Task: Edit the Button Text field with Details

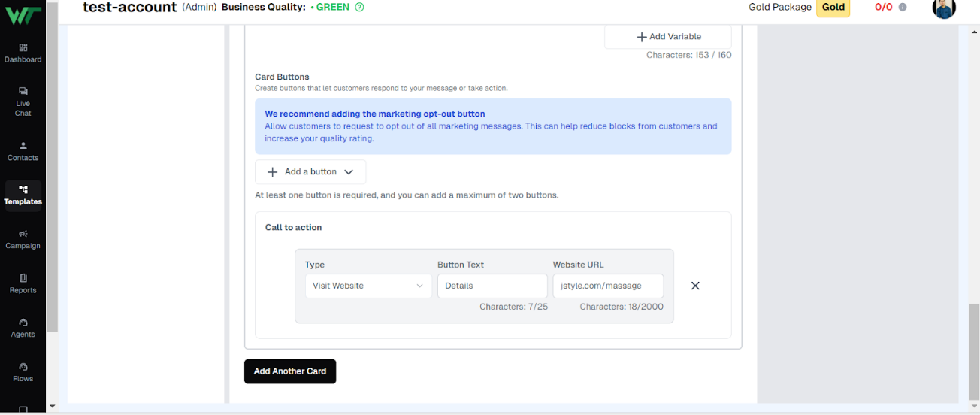Action: (492, 286)
